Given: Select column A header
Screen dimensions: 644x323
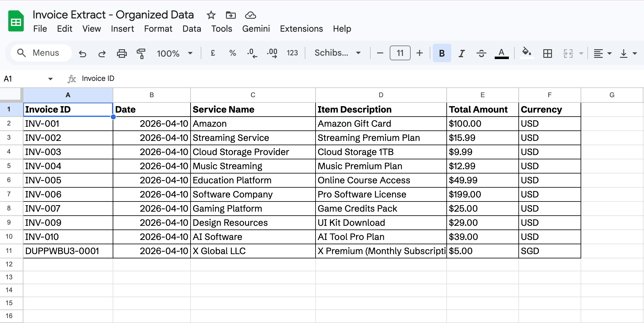Looking at the screenshot, I should tap(68, 95).
